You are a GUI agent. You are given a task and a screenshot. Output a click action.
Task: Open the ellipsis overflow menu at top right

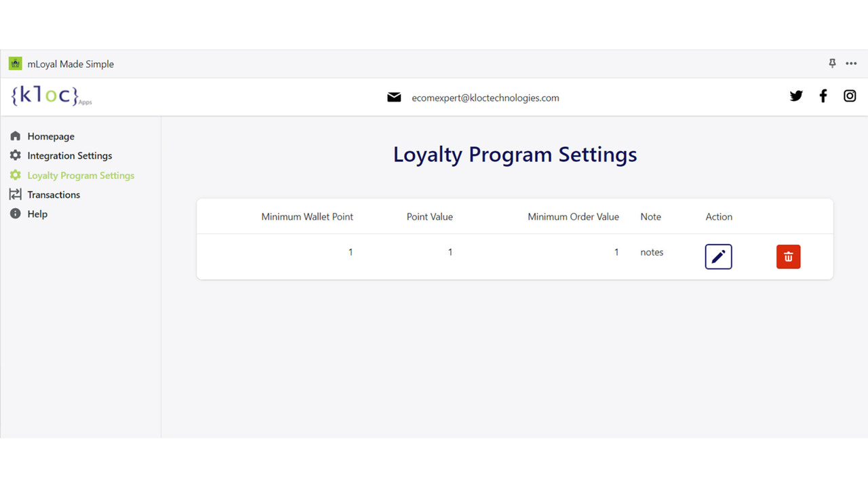tap(851, 63)
